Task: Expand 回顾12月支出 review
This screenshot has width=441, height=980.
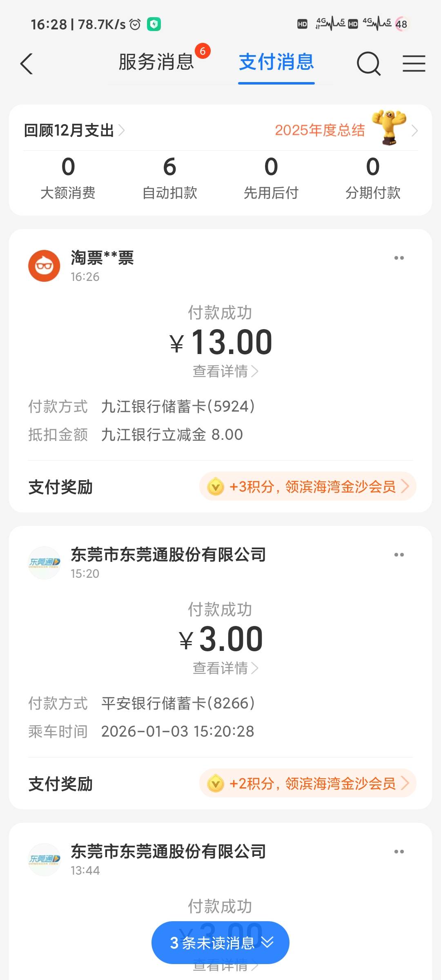Action: point(74,131)
